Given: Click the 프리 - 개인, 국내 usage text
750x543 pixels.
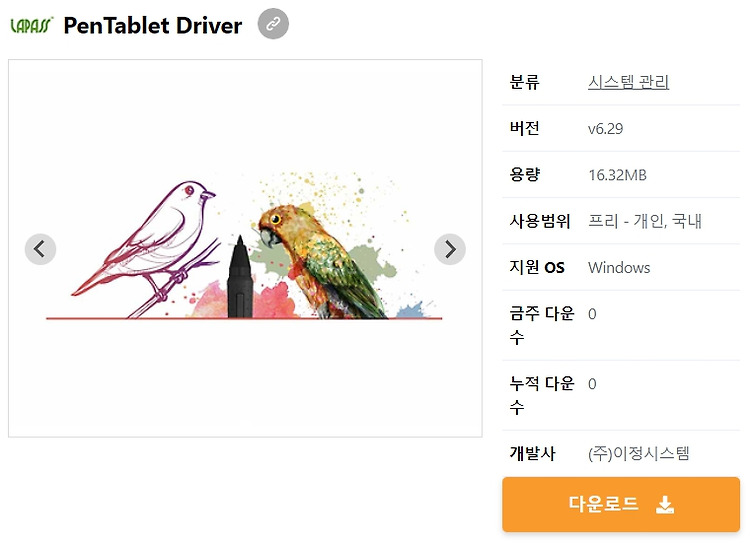Looking at the screenshot, I should [645, 221].
